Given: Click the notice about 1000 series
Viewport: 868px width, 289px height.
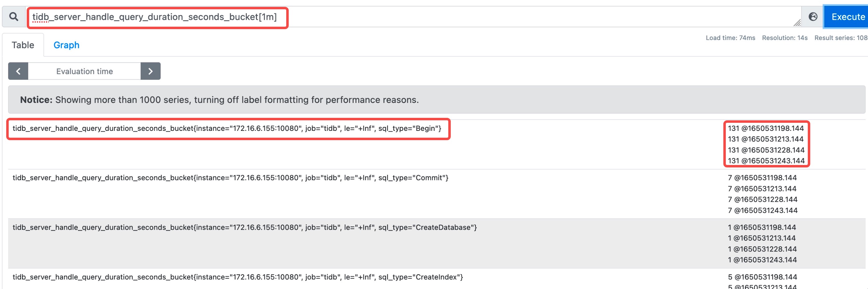Looking at the screenshot, I should pos(219,100).
